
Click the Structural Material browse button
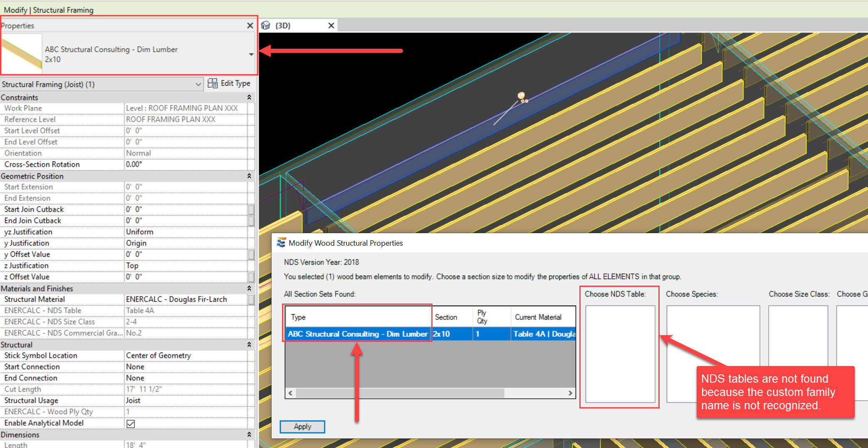click(251, 299)
